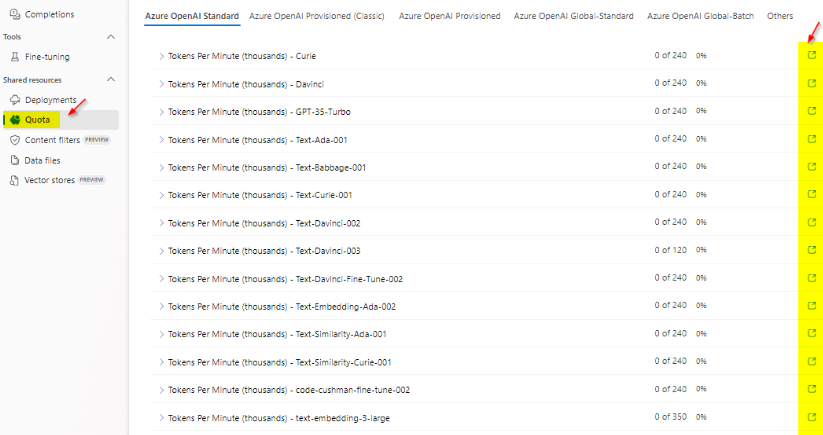Image resolution: width=823 pixels, height=435 pixels.
Task: Click the Tools section heading
Action: [x=12, y=37]
